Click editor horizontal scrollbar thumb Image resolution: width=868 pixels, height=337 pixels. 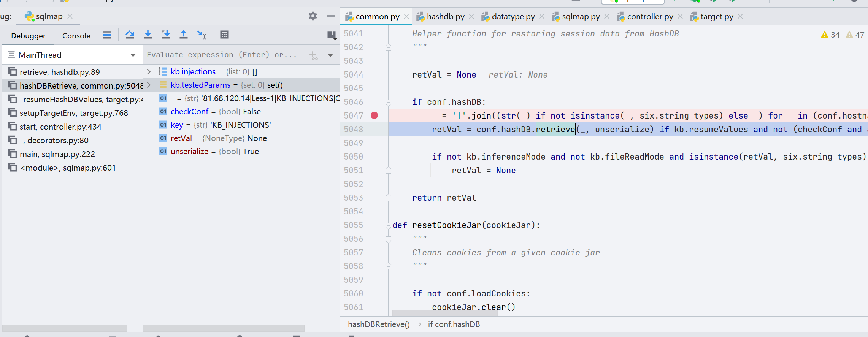click(445, 313)
